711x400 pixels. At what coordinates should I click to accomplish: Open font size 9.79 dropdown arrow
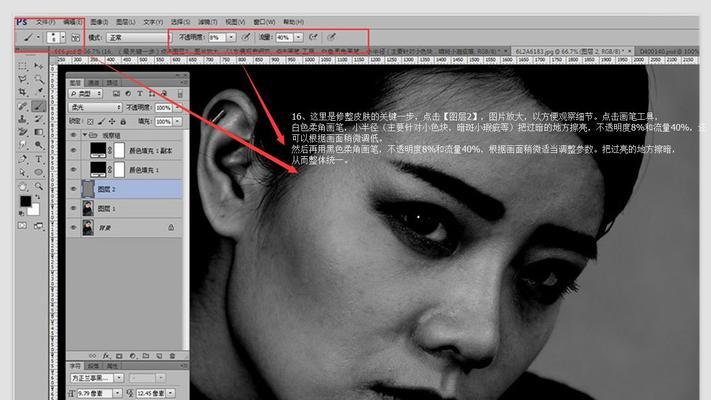pyautogui.click(x=117, y=393)
